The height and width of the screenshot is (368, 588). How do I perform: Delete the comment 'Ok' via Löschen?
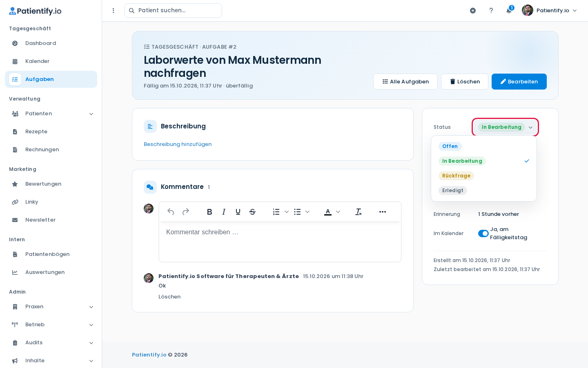[169, 297]
